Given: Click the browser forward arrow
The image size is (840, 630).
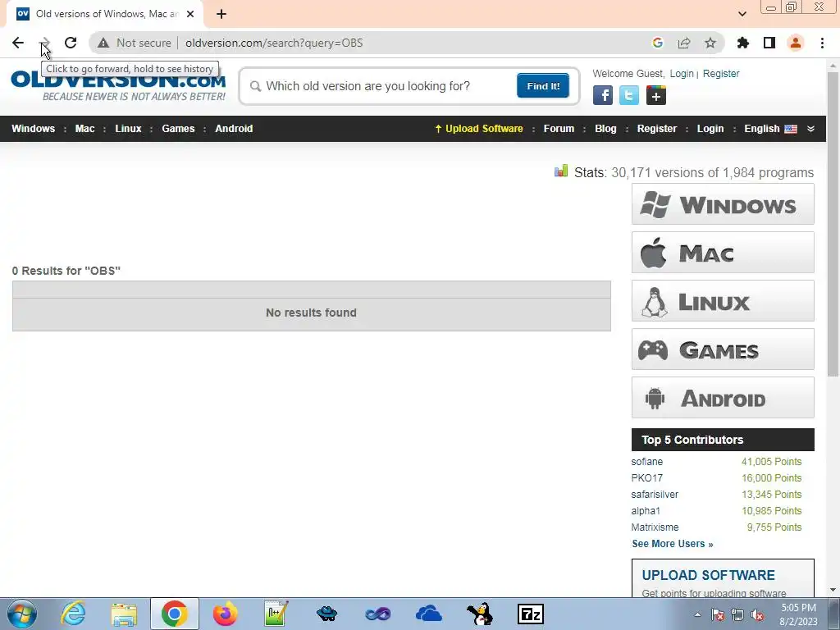Looking at the screenshot, I should click(x=45, y=43).
